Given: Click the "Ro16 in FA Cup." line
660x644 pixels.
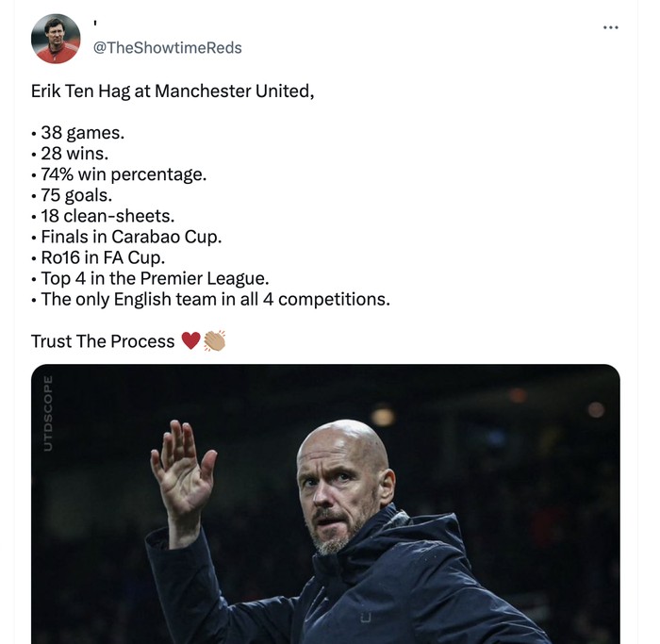Looking at the screenshot, I should 103,257.
